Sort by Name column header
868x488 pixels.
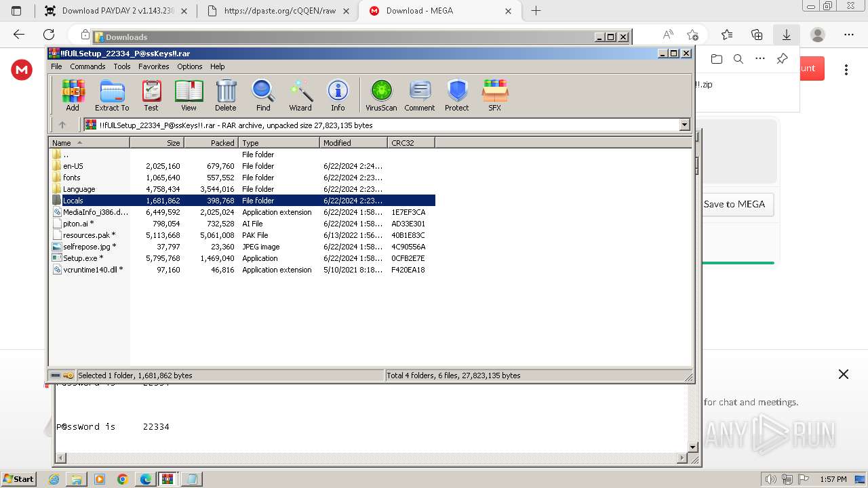89,142
